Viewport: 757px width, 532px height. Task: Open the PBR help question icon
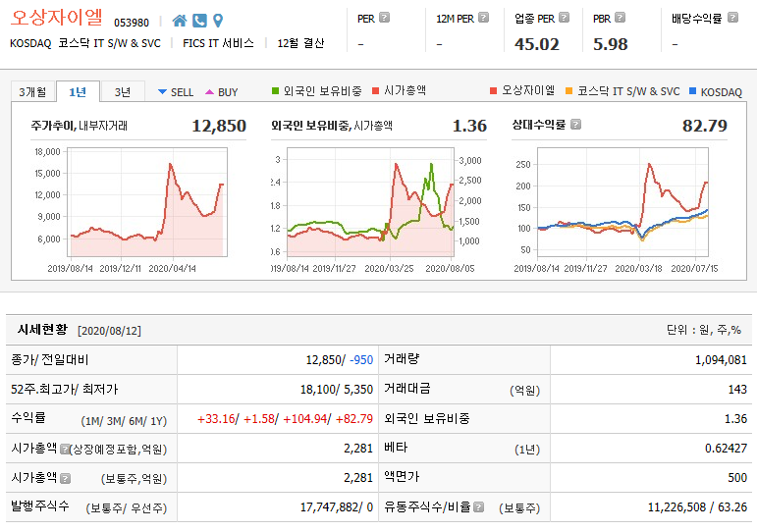pos(621,18)
